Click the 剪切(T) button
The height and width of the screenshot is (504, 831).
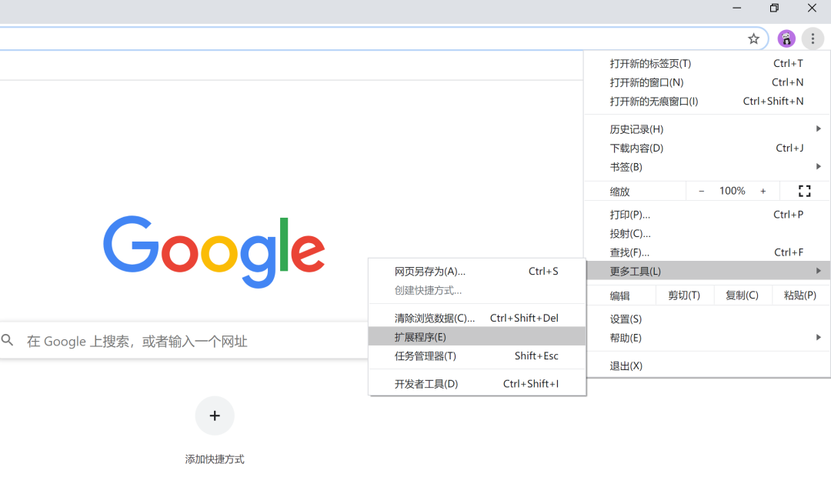coord(684,295)
